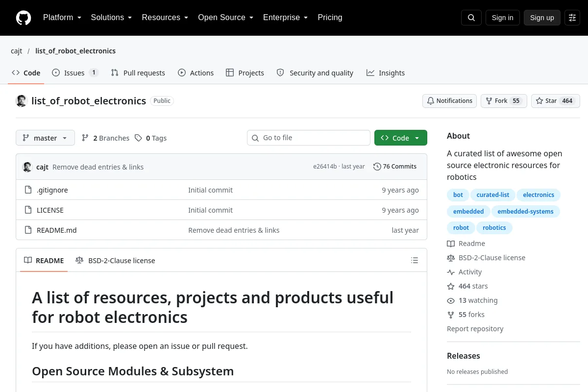Image resolution: width=588 pixels, height=392 pixels.
Task: Open the appearance settings icon button
Action: pyautogui.click(x=572, y=18)
